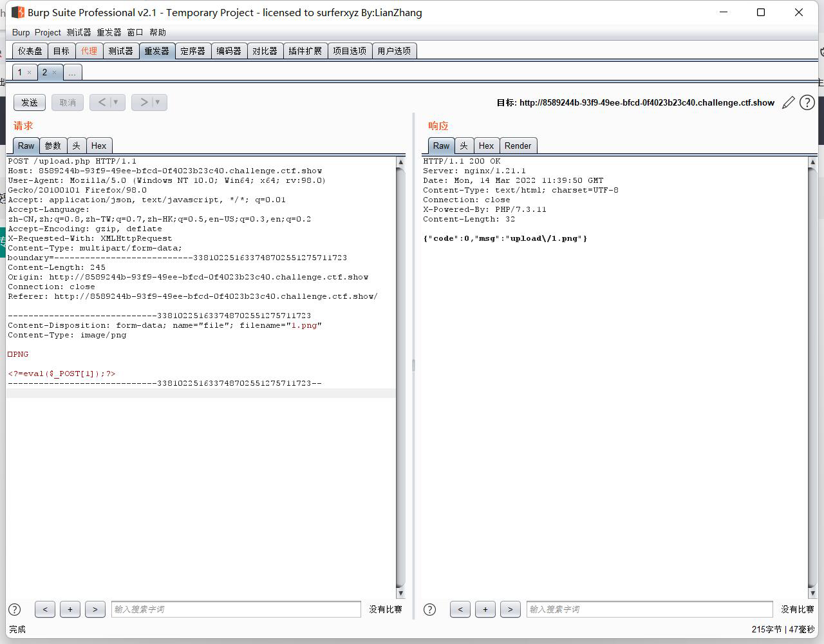
Task: Close repeater tab 1
Action: [29, 73]
